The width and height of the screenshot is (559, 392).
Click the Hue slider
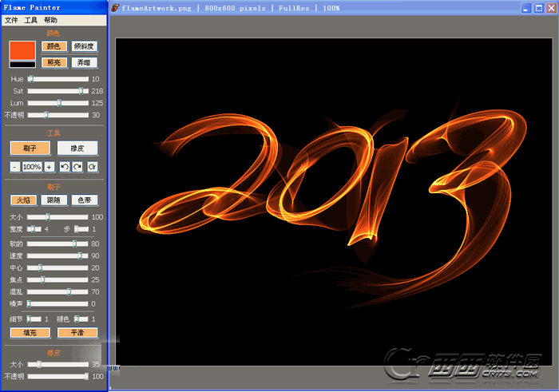coord(58,79)
